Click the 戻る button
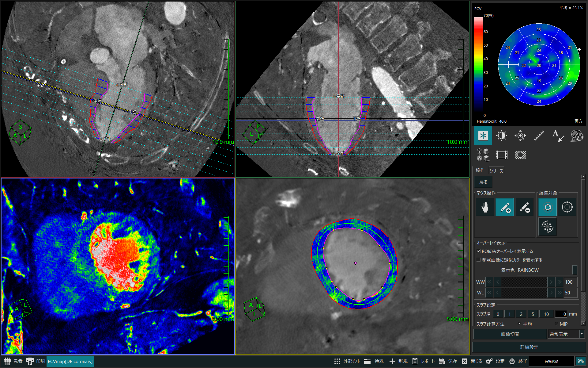 click(483, 182)
